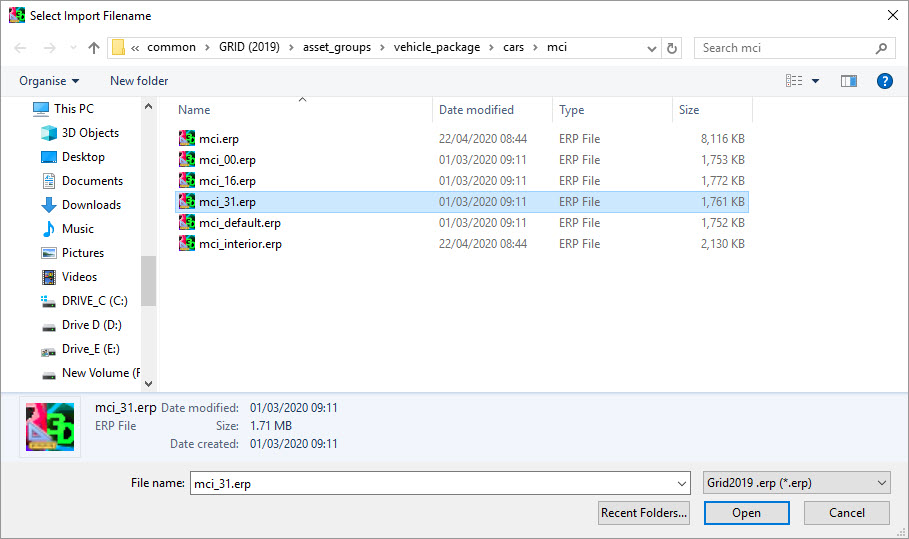Screen dimensions: 909x539
Task: Select This PC in navigation pane
Action: (74, 109)
